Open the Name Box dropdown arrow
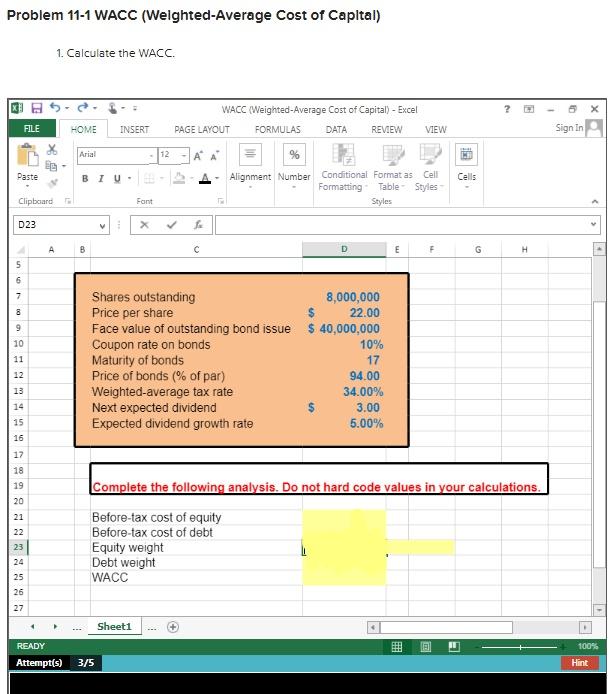The image size is (612, 694). [102, 226]
